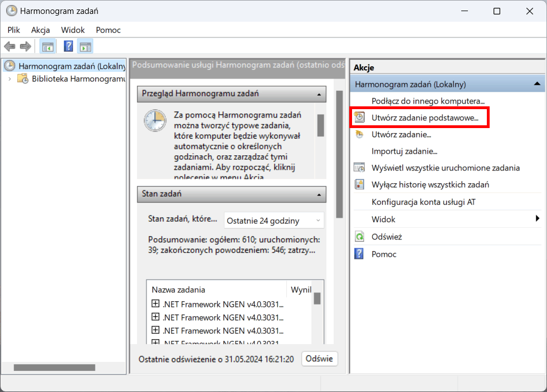Click the Back arrow toolbar icon
Screen dimensions: 547x392
[x=9, y=46]
